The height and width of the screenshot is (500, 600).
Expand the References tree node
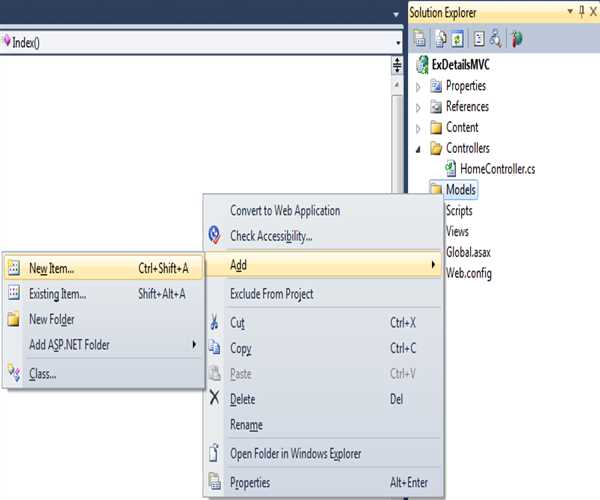point(419,107)
